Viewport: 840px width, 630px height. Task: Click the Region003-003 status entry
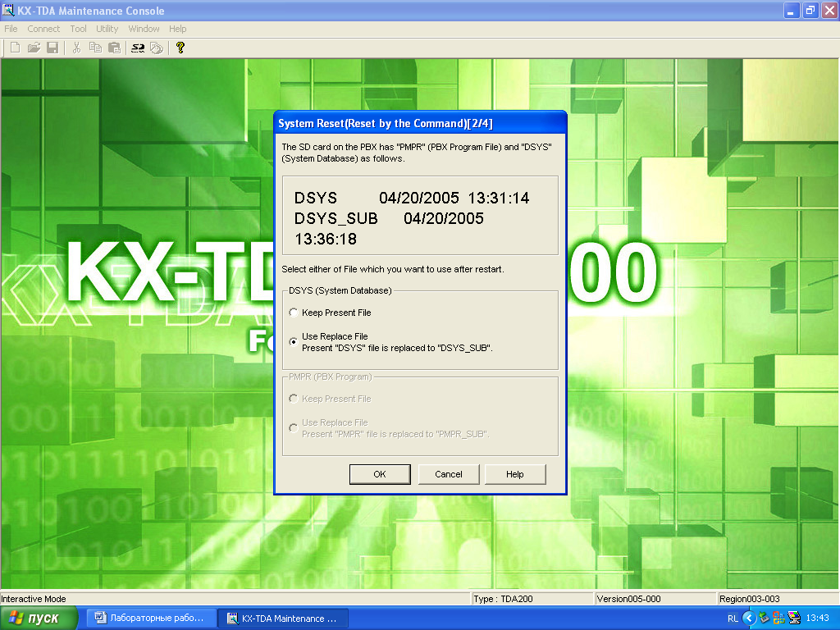(778, 599)
